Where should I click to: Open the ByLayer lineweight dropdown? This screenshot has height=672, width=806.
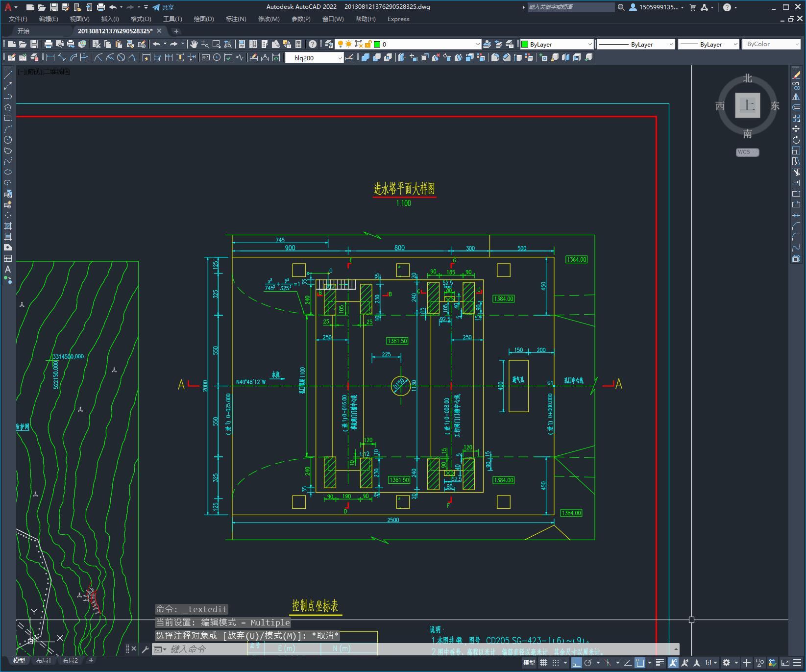(x=708, y=44)
